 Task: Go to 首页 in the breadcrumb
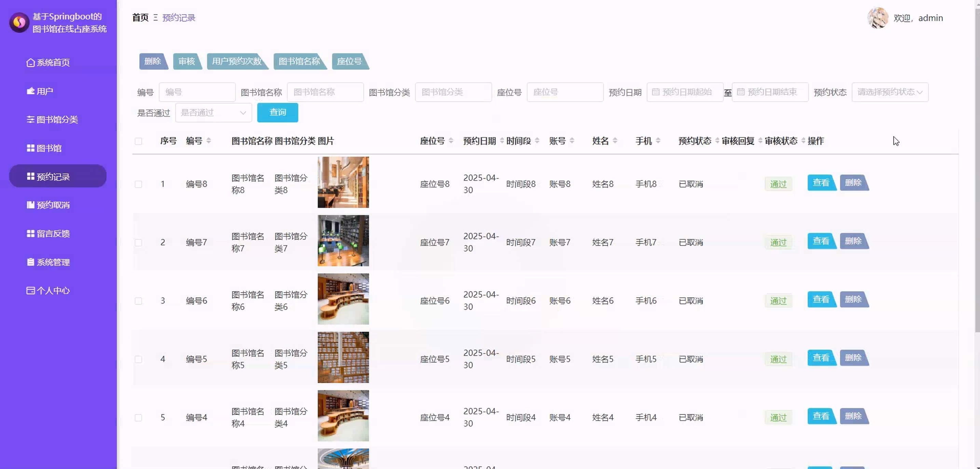pos(140,17)
